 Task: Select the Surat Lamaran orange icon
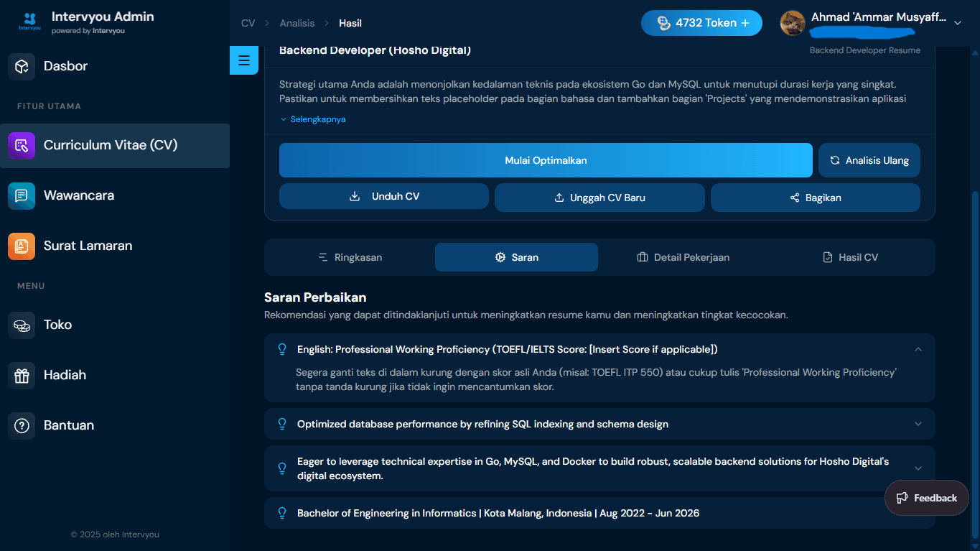point(22,246)
